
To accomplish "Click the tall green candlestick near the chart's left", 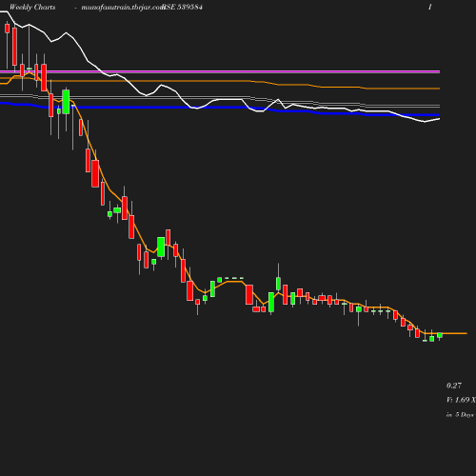I will pos(66,102).
